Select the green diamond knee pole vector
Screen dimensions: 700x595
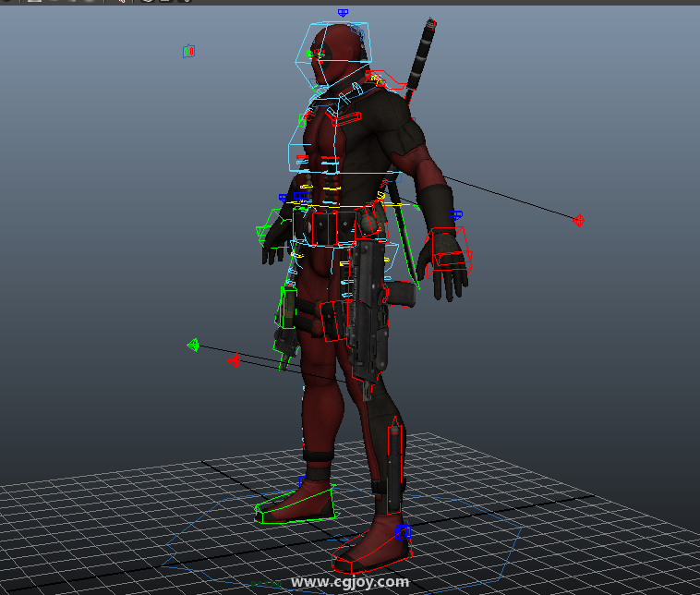[193, 345]
